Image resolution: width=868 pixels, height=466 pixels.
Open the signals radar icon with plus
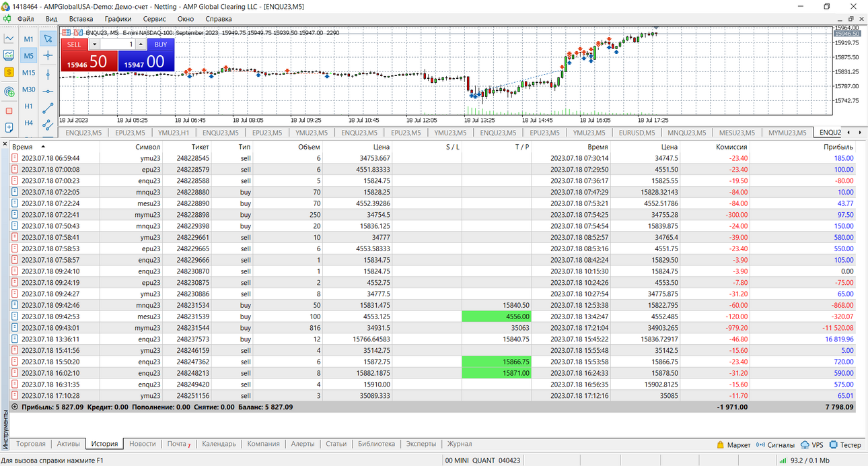tap(9, 91)
